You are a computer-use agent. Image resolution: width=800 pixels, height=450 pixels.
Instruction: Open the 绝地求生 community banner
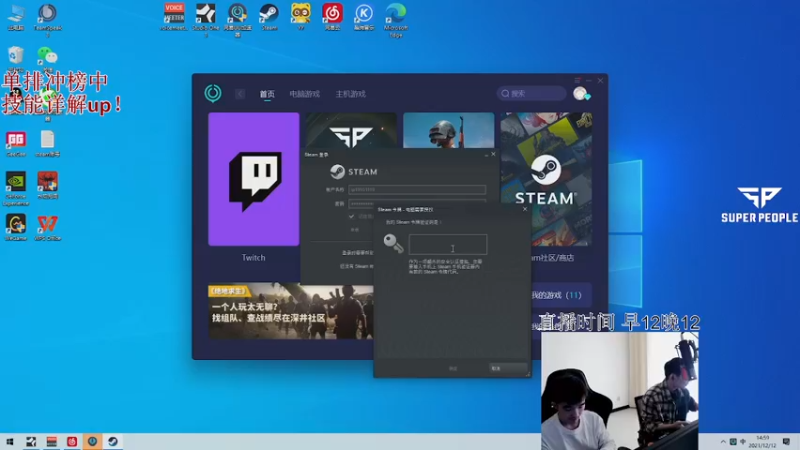tap(291, 311)
